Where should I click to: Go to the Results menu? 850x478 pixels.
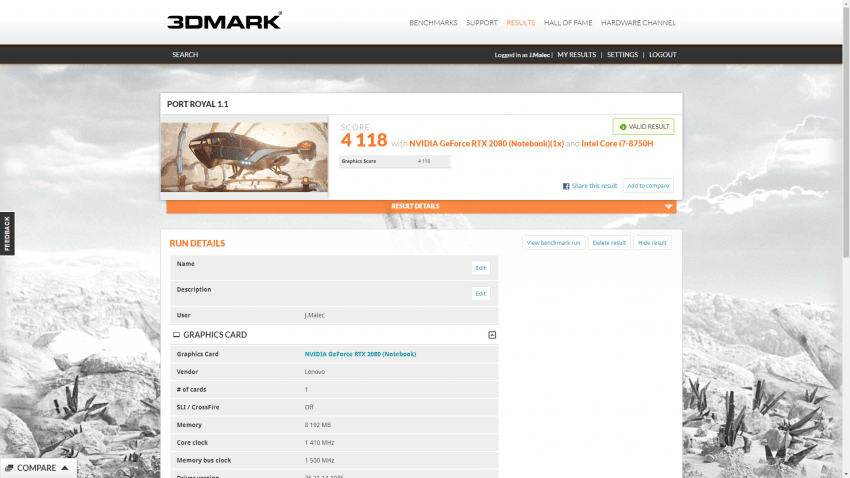520,23
